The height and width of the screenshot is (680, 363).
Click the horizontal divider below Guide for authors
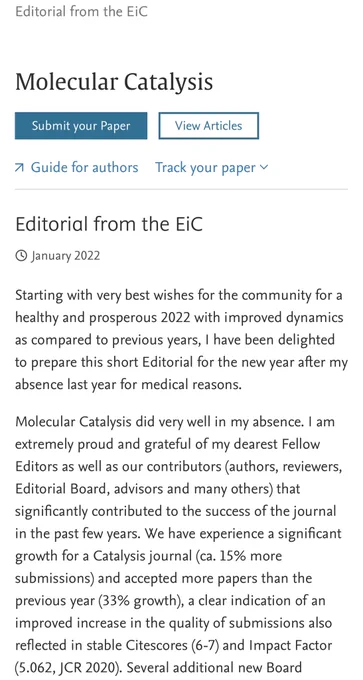pos(181,190)
